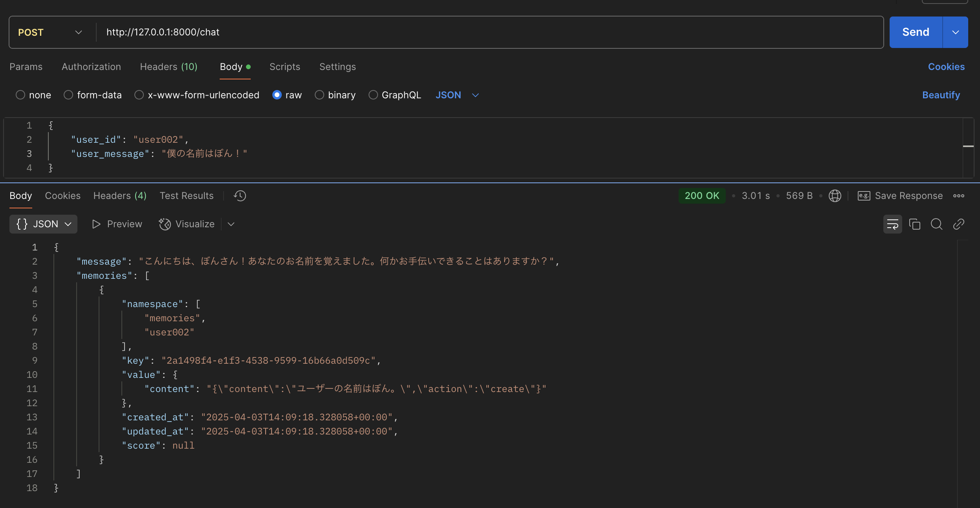Select the none body type radio
The width and height of the screenshot is (980, 508).
click(20, 95)
